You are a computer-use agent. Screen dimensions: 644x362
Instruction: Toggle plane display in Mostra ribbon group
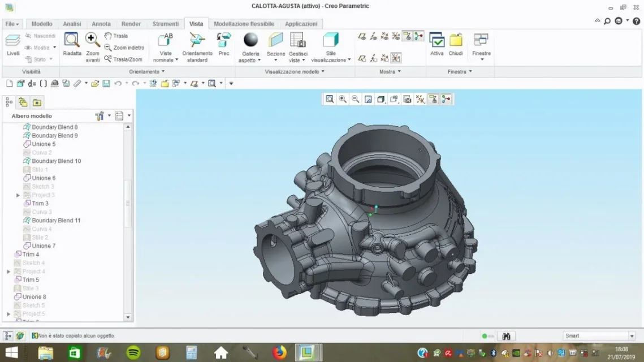(x=362, y=36)
